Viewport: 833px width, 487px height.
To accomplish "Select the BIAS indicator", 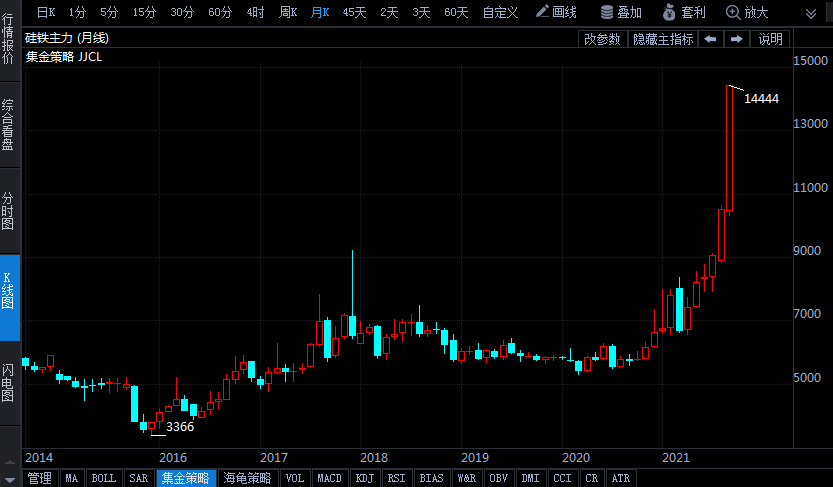I will 431,478.
